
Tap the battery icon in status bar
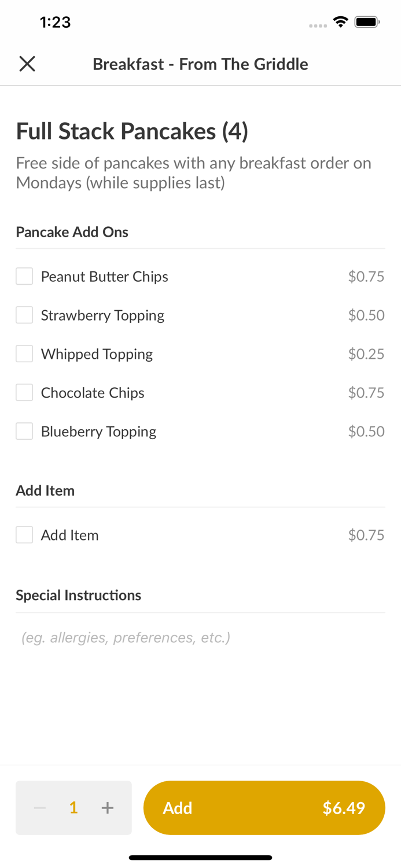point(367,22)
